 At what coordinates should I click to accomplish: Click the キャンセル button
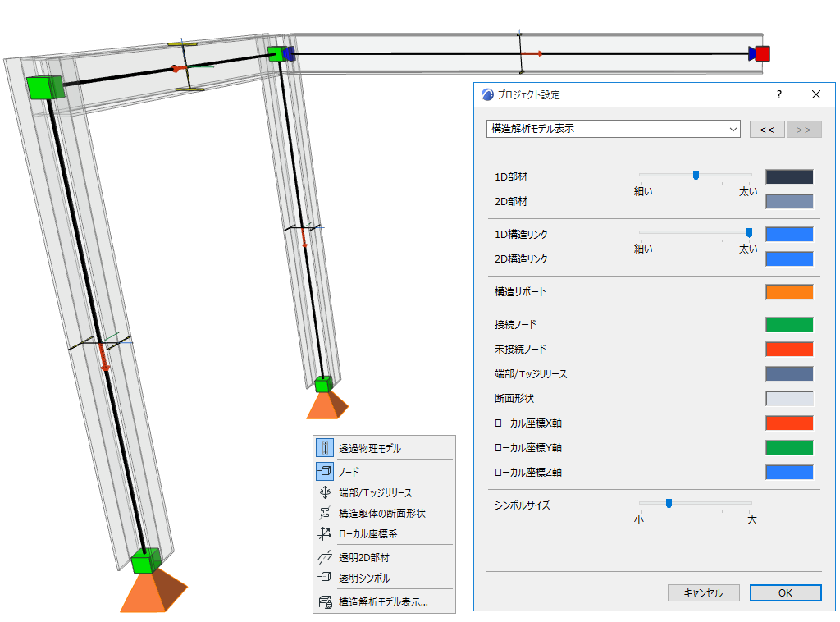coord(703,592)
